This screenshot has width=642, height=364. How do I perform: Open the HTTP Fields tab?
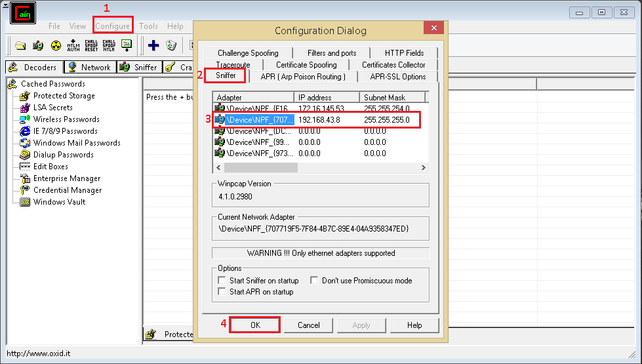point(404,53)
